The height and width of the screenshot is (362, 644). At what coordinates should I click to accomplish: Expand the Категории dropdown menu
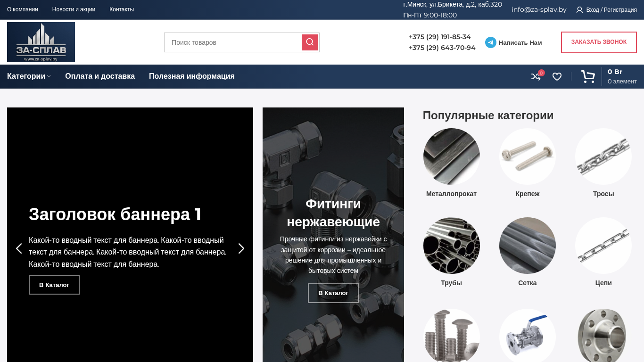coord(29,76)
